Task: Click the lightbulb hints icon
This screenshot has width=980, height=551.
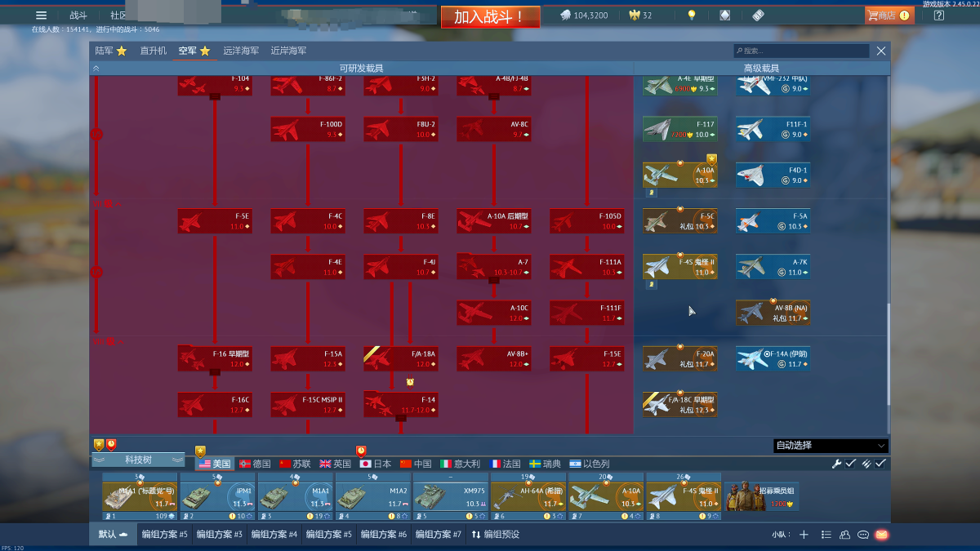Action: point(692,16)
